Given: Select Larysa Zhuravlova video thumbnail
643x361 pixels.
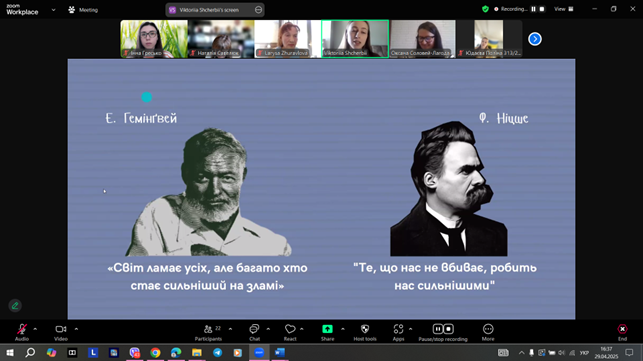Looking at the screenshot, I should (x=288, y=39).
